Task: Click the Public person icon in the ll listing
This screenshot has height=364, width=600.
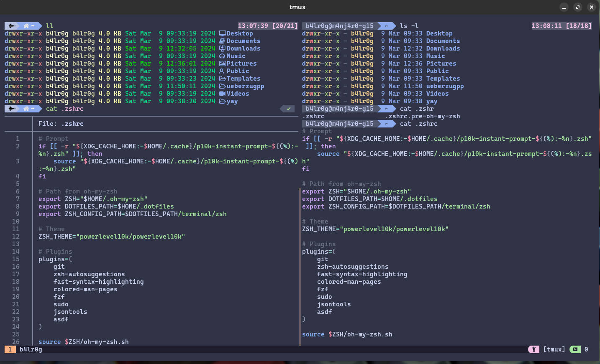Action: click(x=222, y=71)
